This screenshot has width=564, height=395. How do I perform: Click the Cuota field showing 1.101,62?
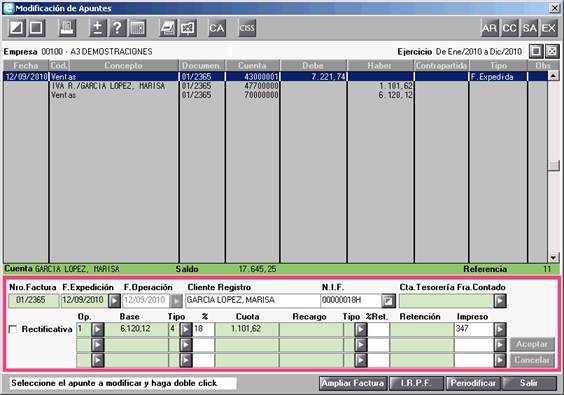(247, 329)
